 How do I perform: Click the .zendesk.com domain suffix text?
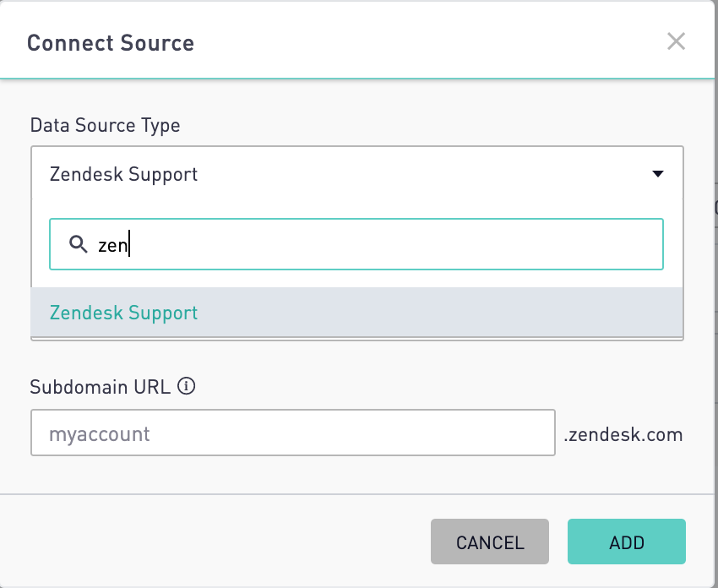click(x=623, y=434)
